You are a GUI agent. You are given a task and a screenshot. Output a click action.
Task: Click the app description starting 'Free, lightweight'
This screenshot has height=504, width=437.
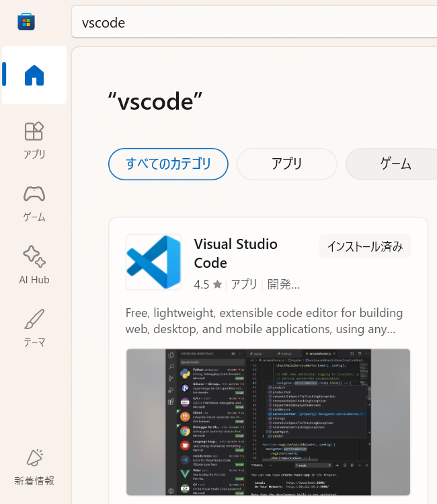pos(264,321)
